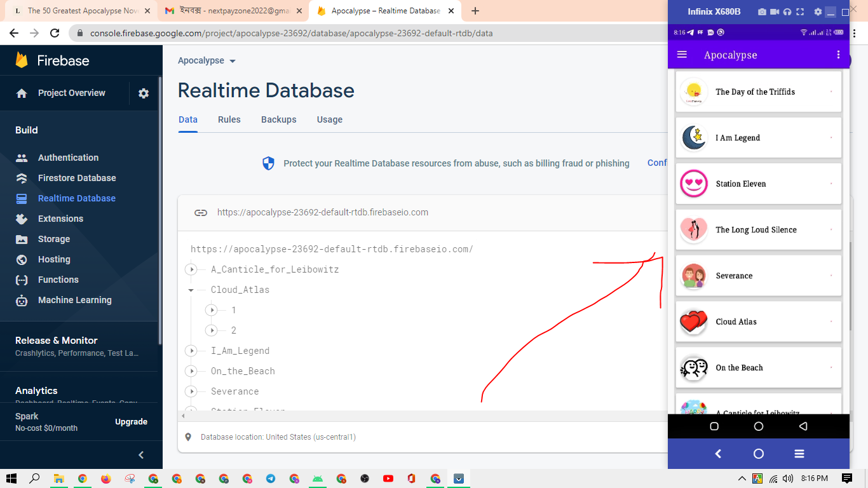Open the Station Eleven list item
This screenshot has height=488, width=868.
pyautogui.click(x=759, y=184)
